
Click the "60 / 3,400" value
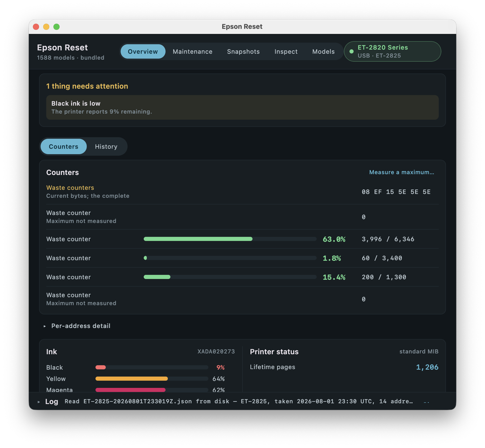pyautogui.click(x=382, y=258)
